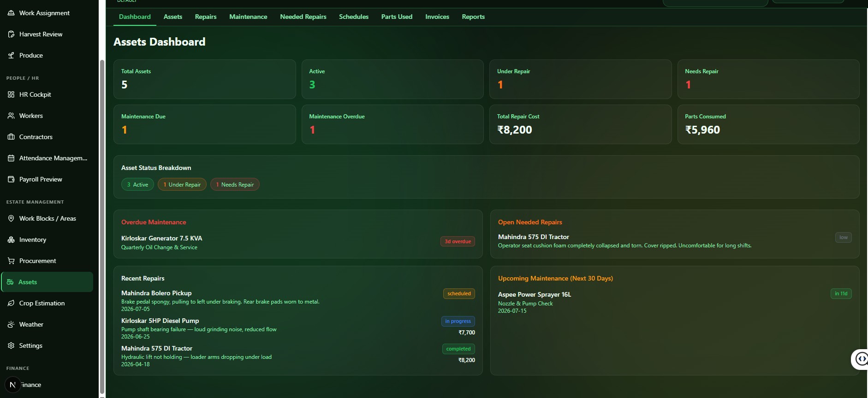Click the Procurement cart icon

click(x=11, y=261)
